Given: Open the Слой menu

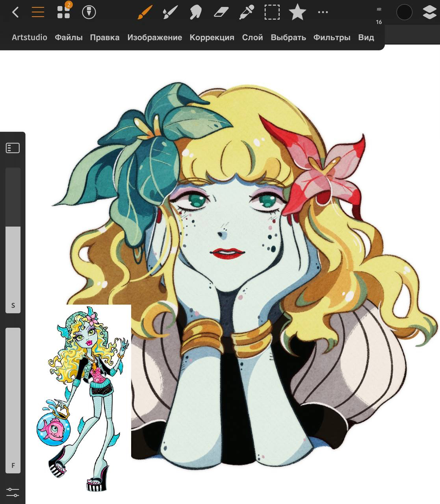Looking at the screenshot, I should click(x=252, y=37).
